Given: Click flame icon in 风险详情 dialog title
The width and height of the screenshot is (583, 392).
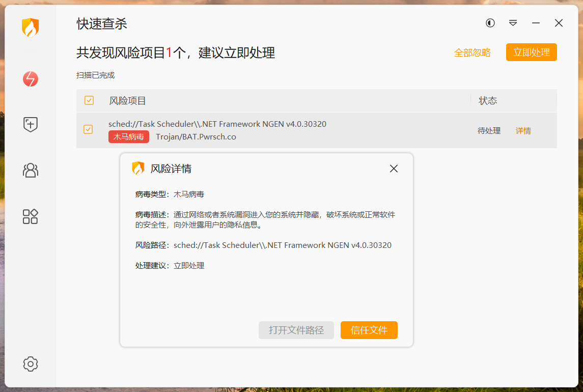Looking at the screenshot, I should (x=138, y=169).
